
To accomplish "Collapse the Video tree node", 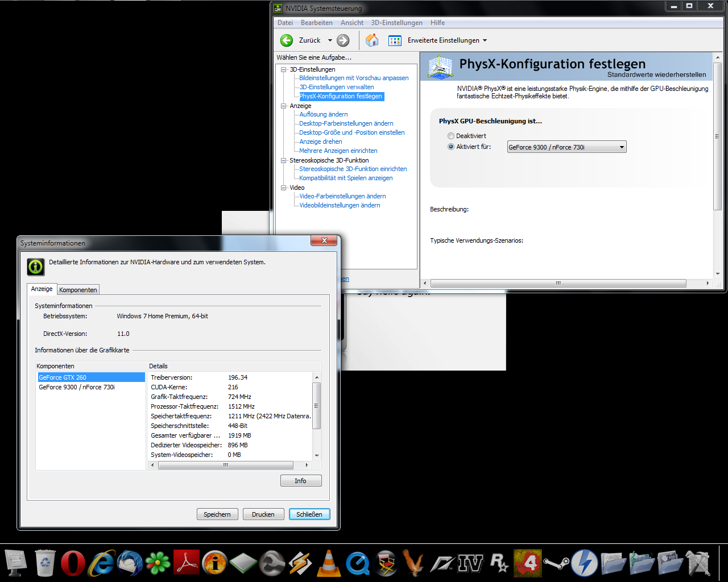I will click(x=283, y=188).
